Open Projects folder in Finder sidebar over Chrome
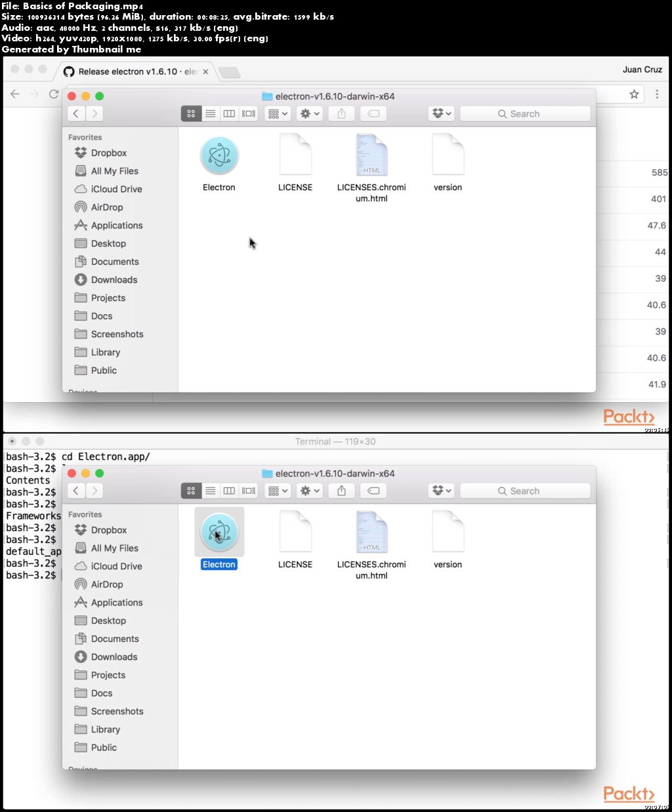The image size is (672, 812). click(x=100, y=298)
